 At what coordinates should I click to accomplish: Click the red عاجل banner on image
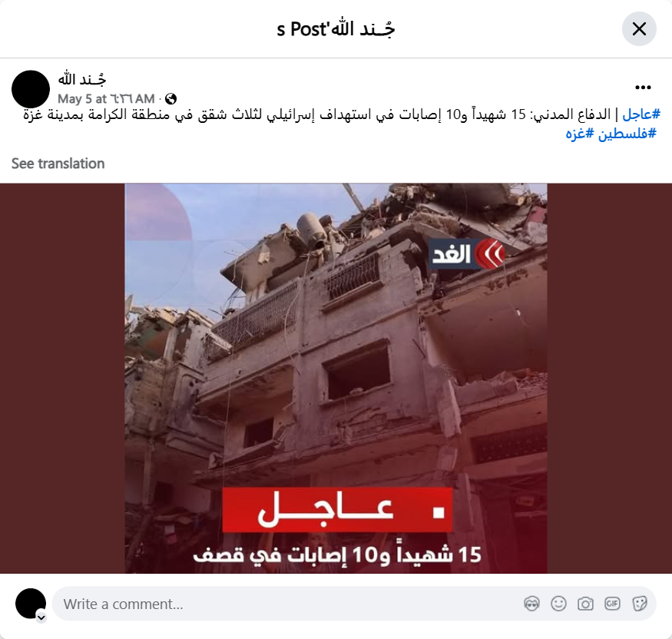coord(337,510)
